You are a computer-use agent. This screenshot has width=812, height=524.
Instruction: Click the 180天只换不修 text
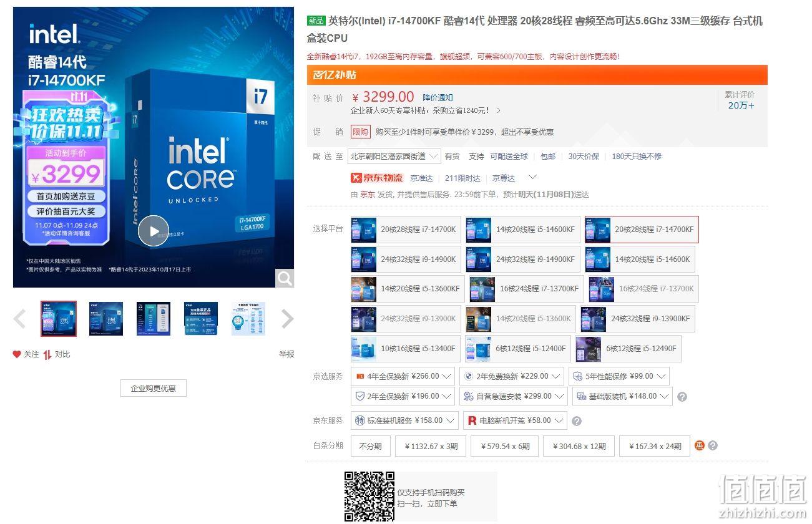(x=637, y=156)
